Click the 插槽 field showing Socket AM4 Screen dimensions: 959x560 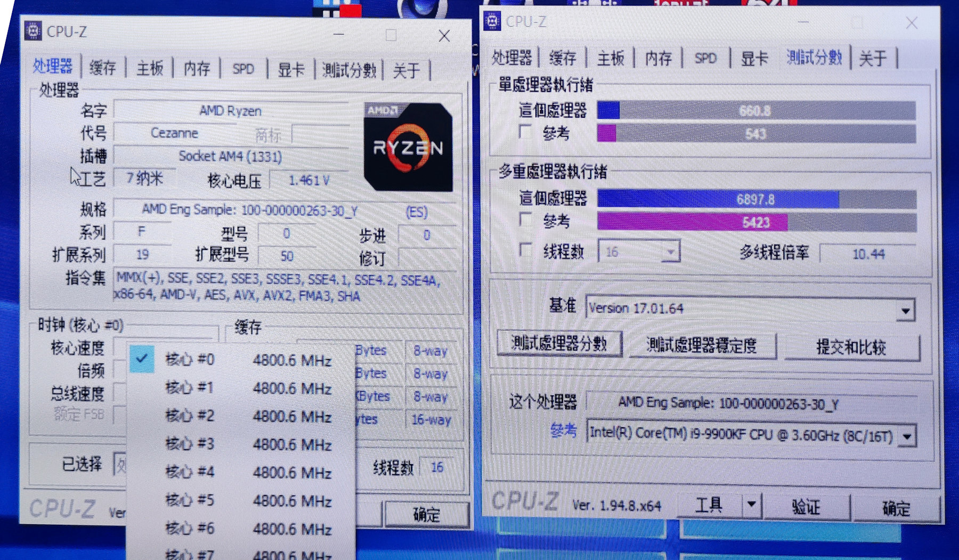pyautogui.click(x=231, y=156)
